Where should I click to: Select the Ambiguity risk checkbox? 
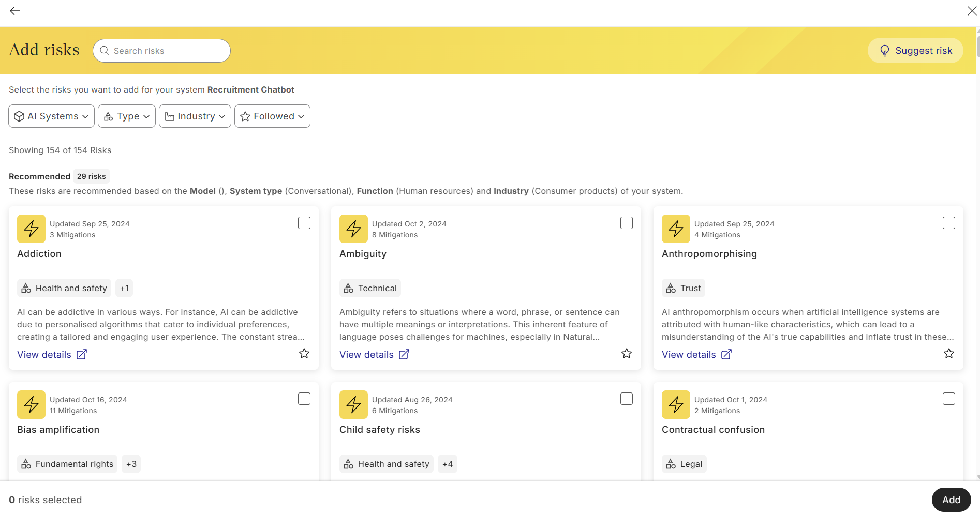pos(627,223)
